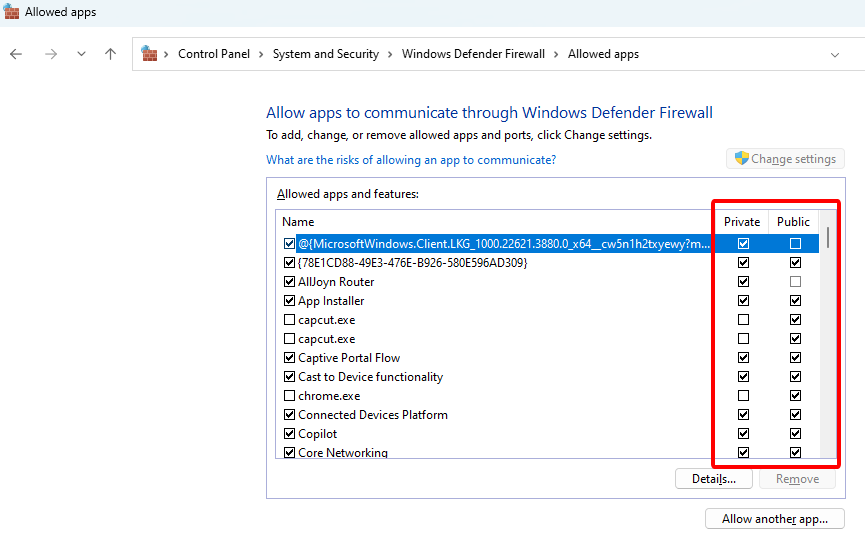Viewport: 865px width, 548px height.
Task: Sort list by Name column header
Action: [298, 222]
